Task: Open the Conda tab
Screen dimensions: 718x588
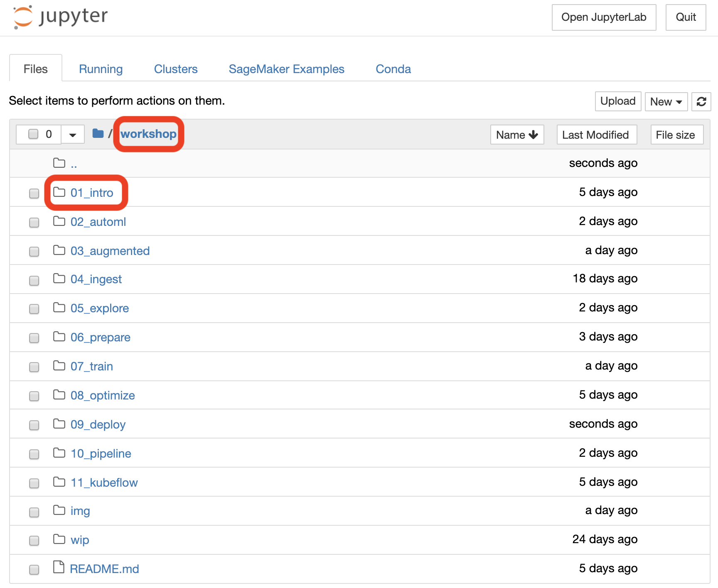Action: 393,69
